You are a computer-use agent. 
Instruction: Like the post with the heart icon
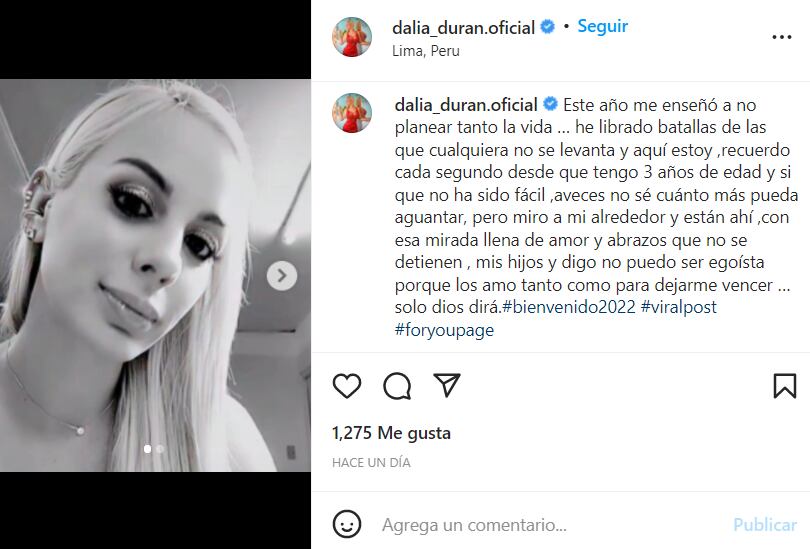(x=347, y=386)
